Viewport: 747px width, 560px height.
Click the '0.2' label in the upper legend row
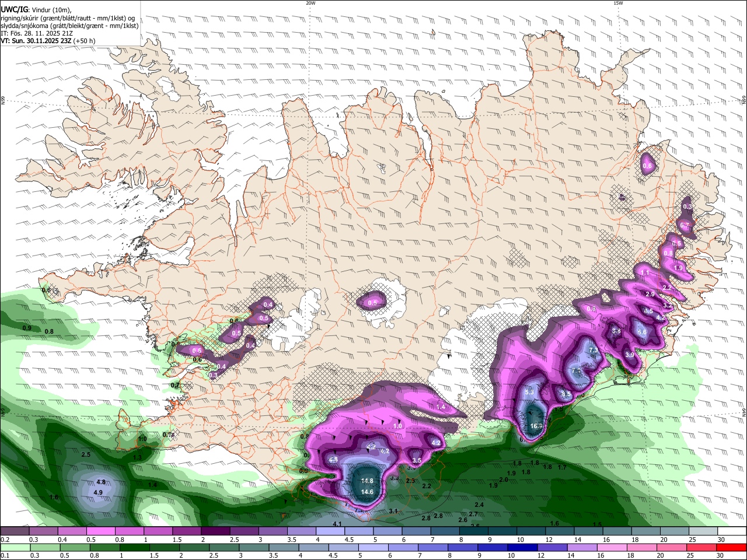pyautogui.click(x=5, y=540)
